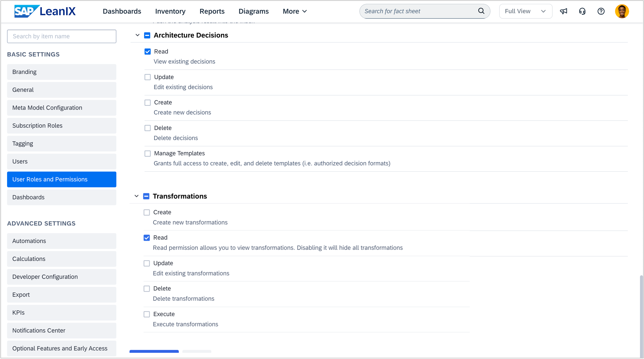
Task: Open Subscription Roles settings
Action: pyautogui.click(x=61, y=125)
